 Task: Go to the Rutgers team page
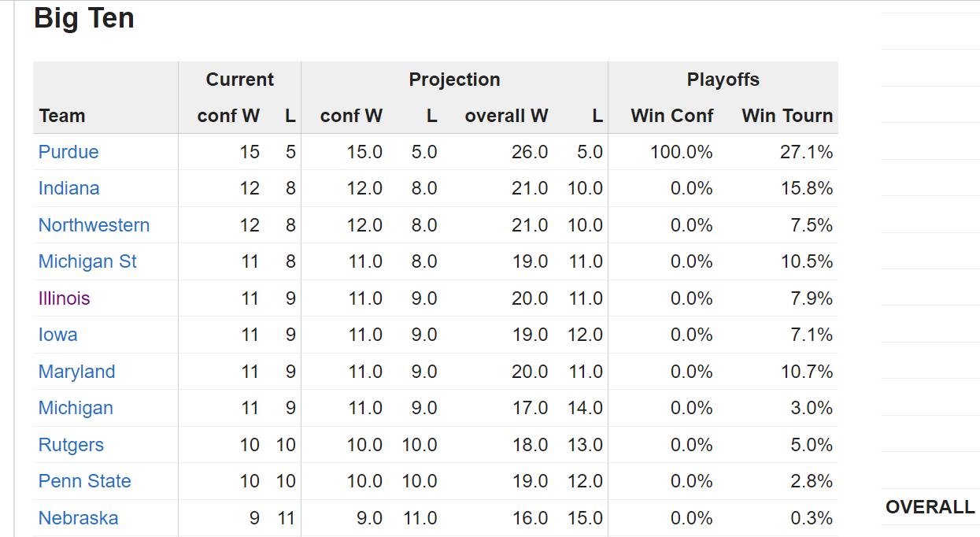pos(71,445)
